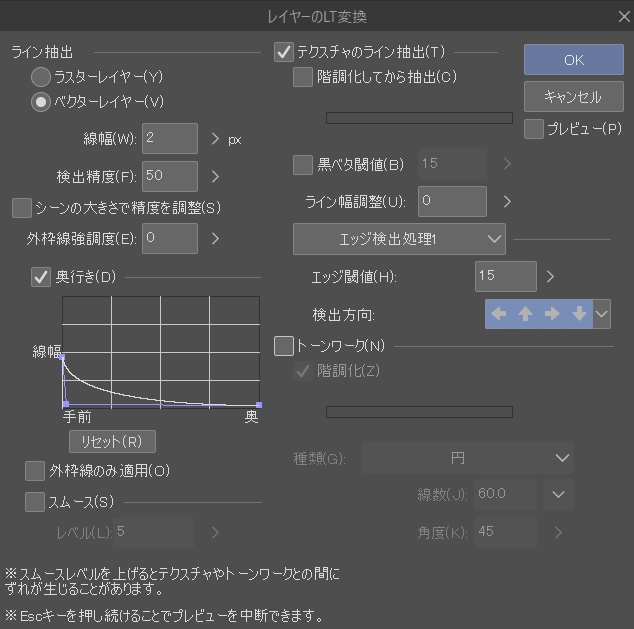Open the エッジ閾値(H) slider arrow
The image size is (634, 629).
(x=550, y=277)
